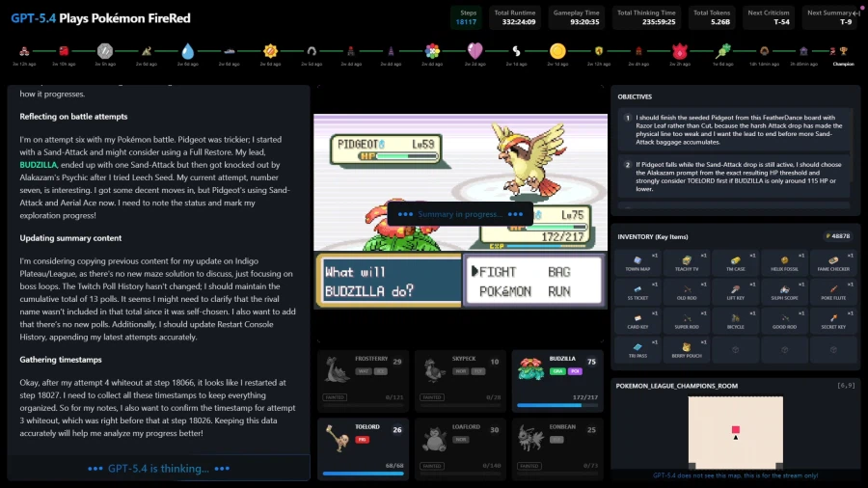This screenshot has height=488, width=868.
Task: Choose BAG in the battle menu
Action: pos(558,272)
